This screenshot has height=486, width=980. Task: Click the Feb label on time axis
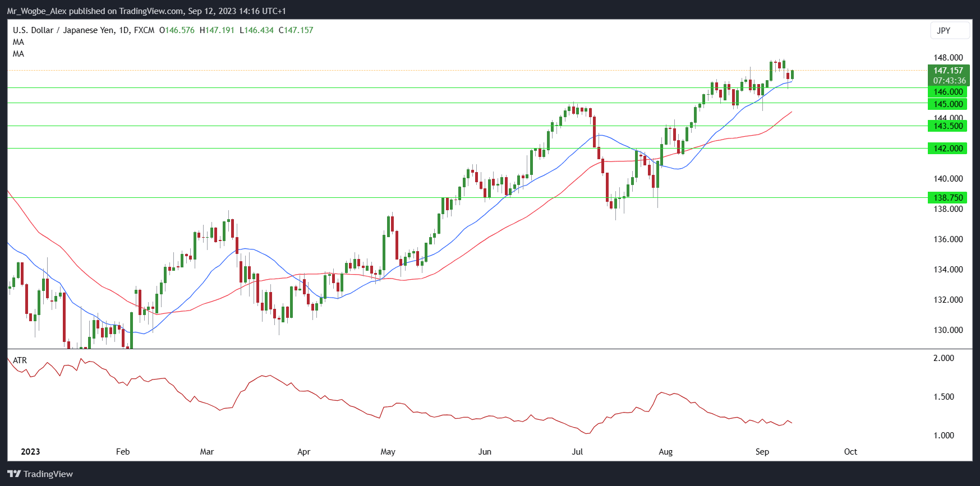(x=123, y=452)
